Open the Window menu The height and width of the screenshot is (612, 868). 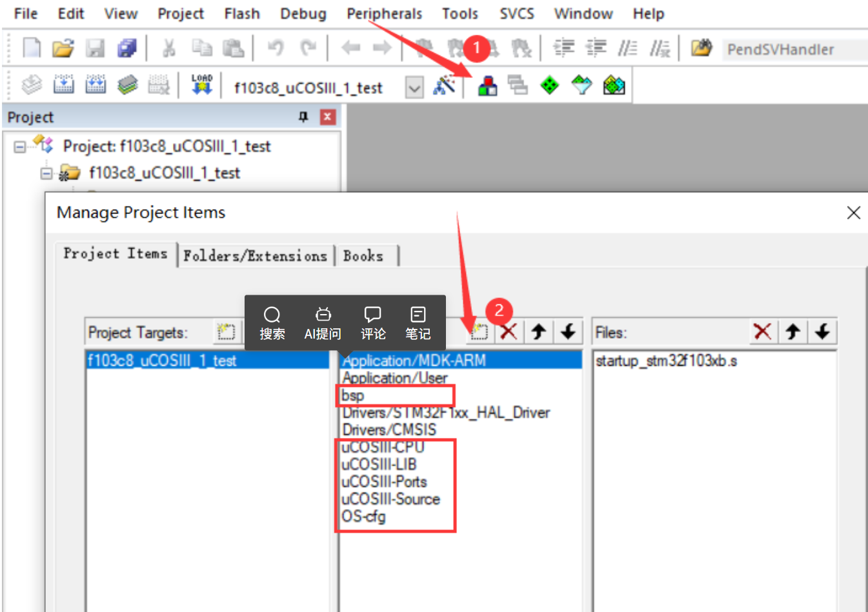583,14
